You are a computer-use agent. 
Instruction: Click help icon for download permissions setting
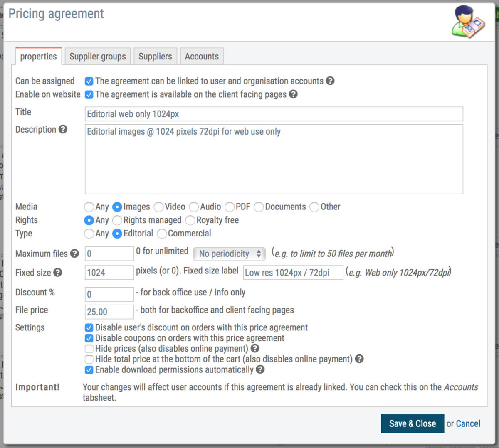260,369
